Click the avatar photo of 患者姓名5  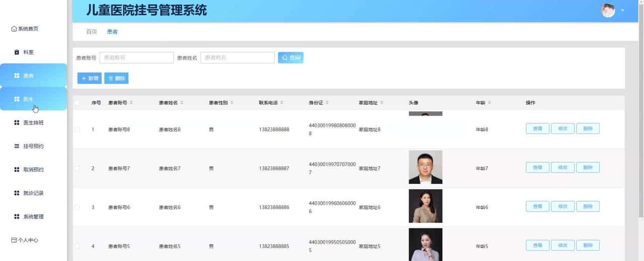(426, 244)
